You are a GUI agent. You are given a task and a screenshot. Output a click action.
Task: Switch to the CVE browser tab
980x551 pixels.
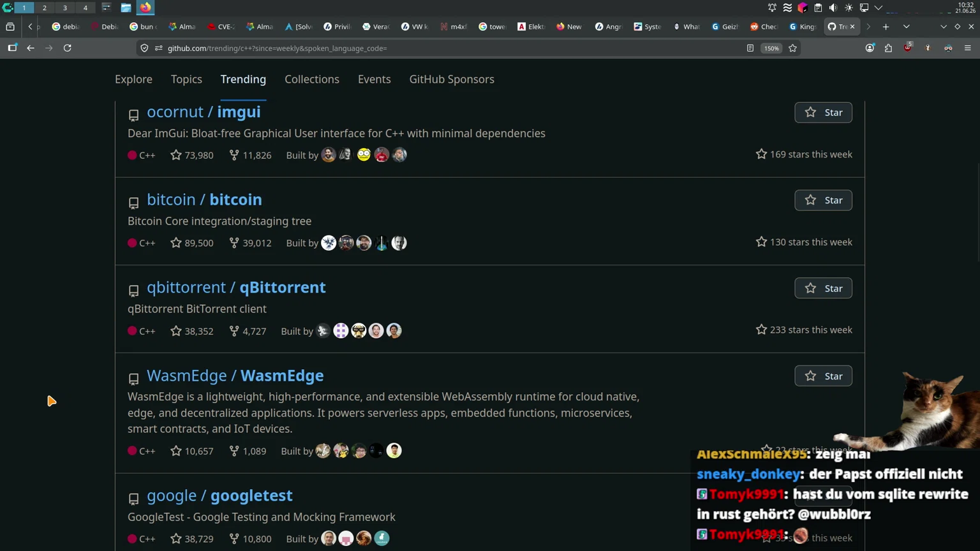[221, 27]
